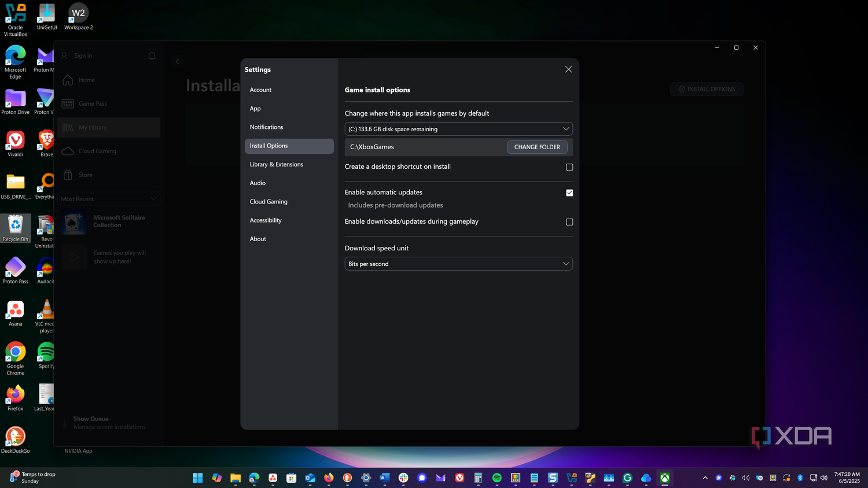This screenshot has width=868, height=488.
Task: Open the Xbox notifications bell
Action: tap(152, 56)
